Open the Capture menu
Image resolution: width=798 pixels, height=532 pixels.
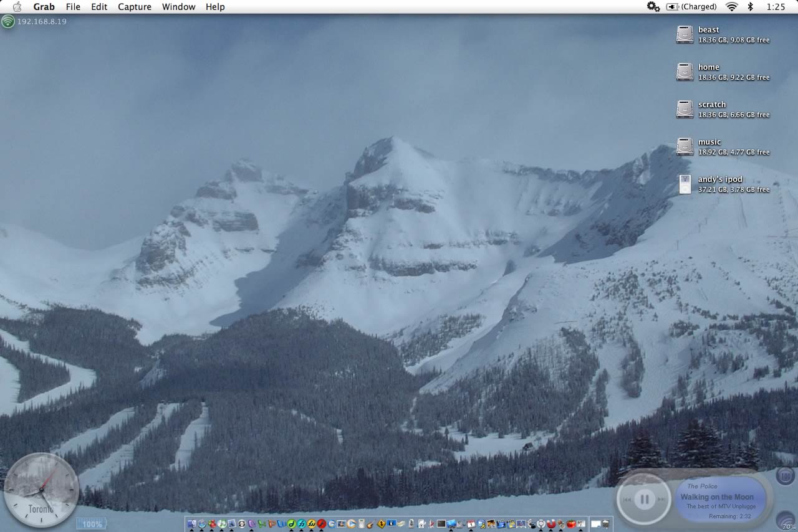[x=135, y=7]
